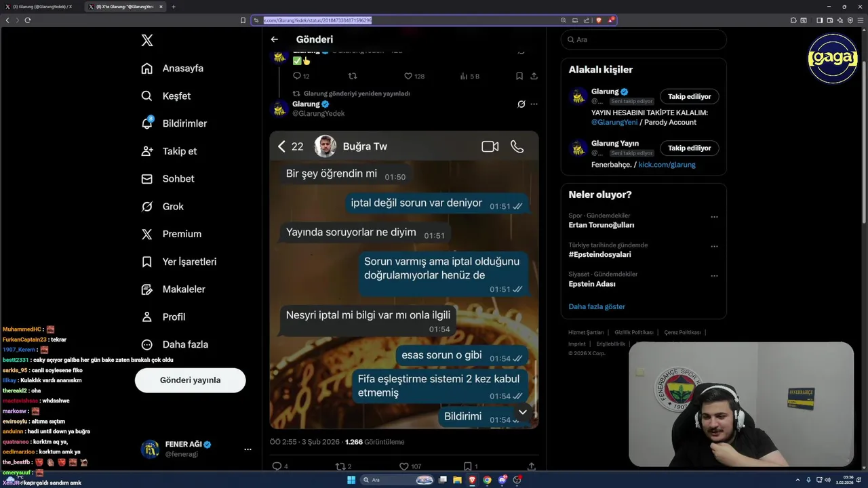This screenshot has height=488, width=868.
Task: Open FENER AĞI account options dots
Action: (248, 449)
